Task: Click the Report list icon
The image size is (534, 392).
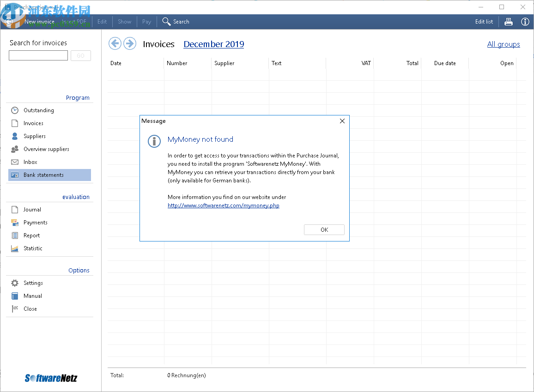Action: coord(15,235)
